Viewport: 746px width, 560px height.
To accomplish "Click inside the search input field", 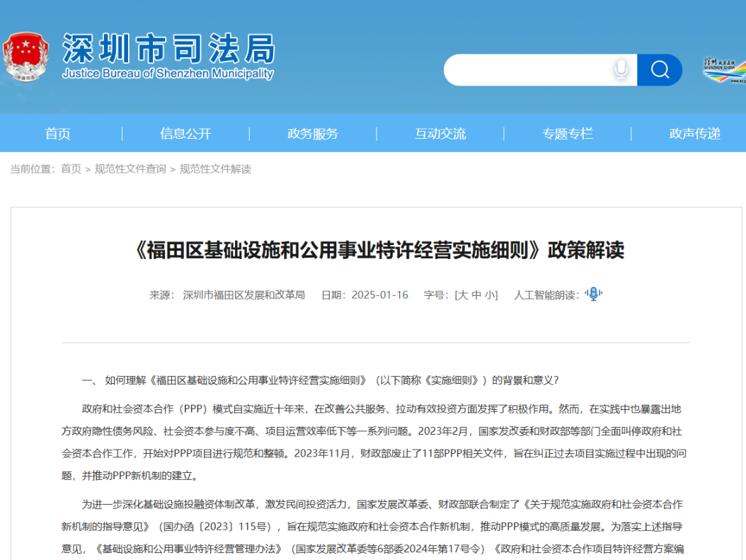I will pos(531,69).
